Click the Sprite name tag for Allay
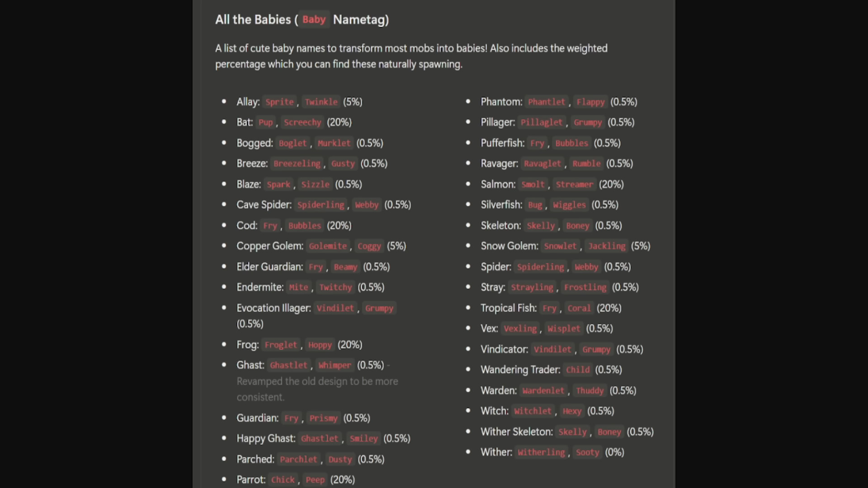This screenshot has height=488, width=868. [x=279, y=102]
